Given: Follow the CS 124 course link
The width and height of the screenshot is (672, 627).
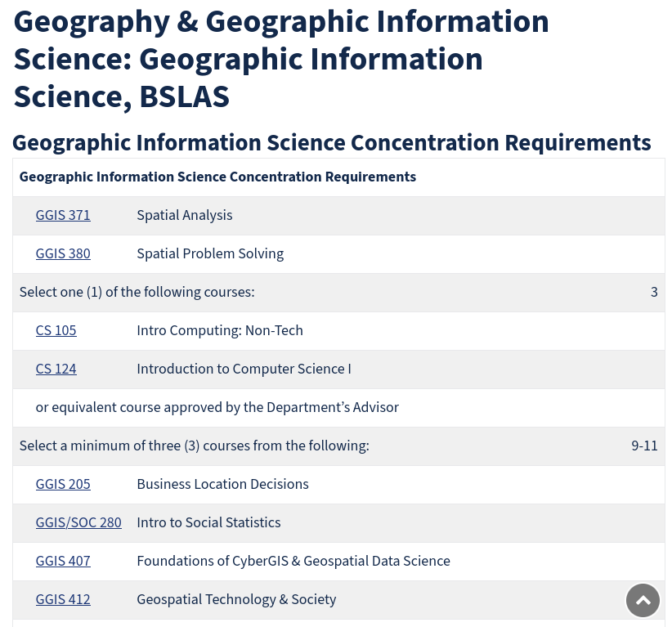Looking at the screenshot, I should (x=56, y=369).
